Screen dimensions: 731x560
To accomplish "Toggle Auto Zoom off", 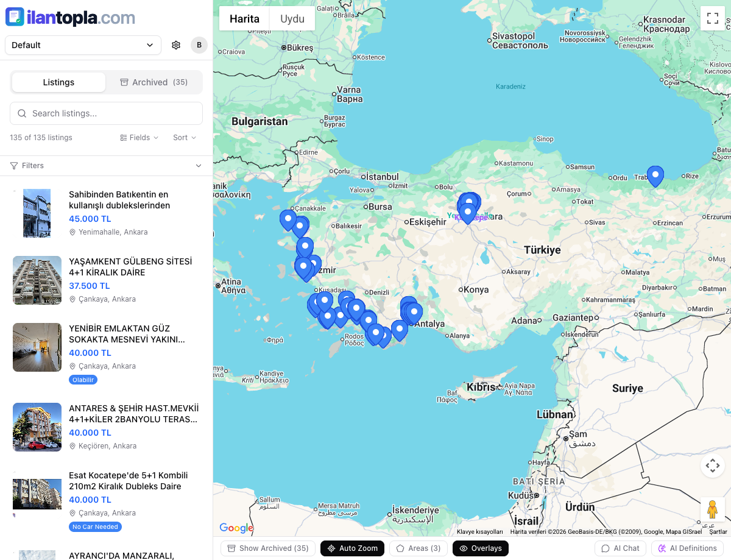I will [352, 548].
